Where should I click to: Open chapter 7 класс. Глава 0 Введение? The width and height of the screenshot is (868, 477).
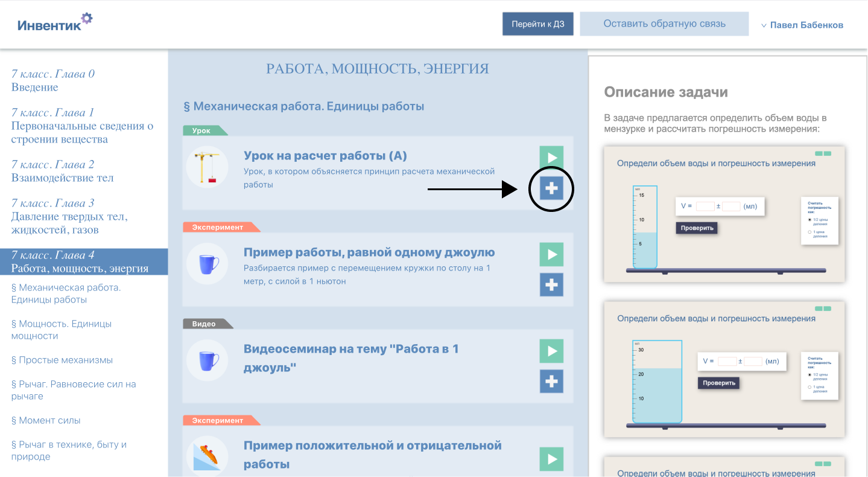53,80
